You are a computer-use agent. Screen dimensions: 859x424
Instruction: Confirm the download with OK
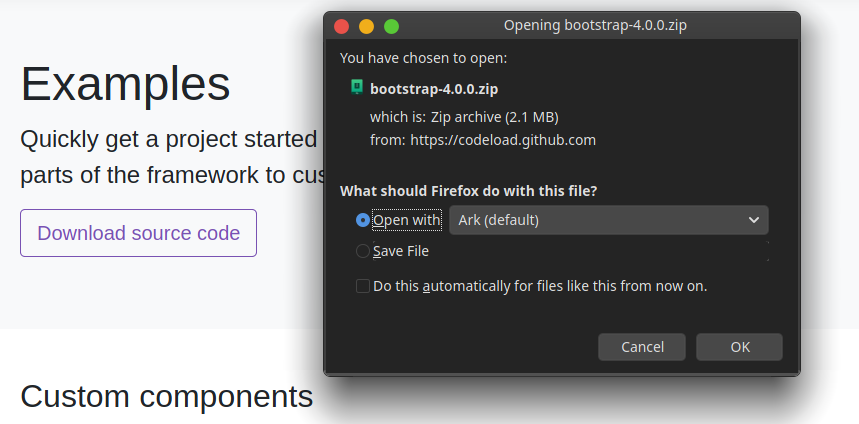pos(739,347)
